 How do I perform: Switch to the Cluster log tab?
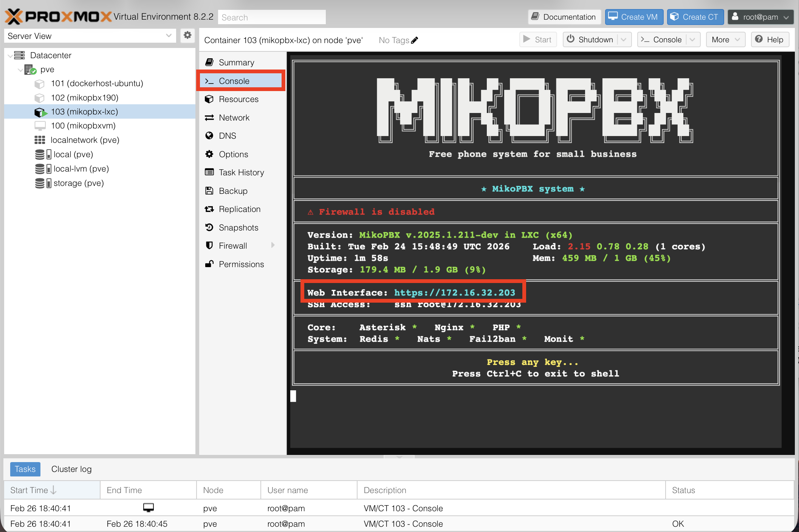pos(71,469)
